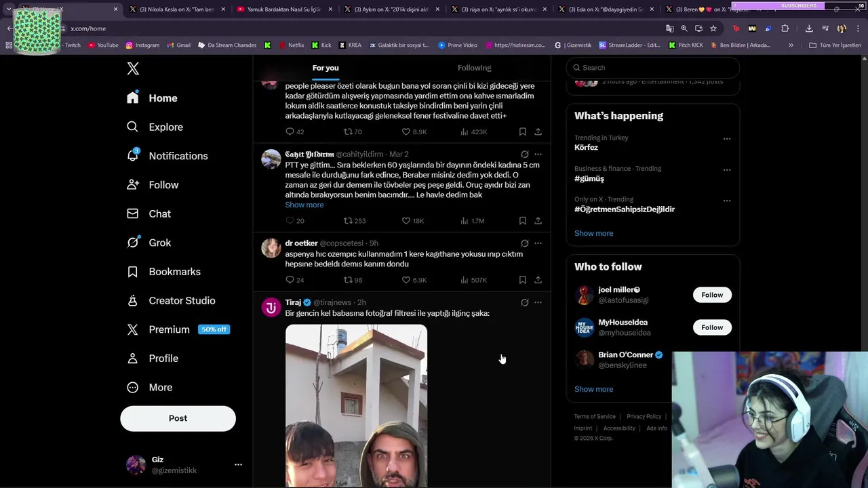View analytics of the 507K views post
868x488 pixels.
(474, 280)
